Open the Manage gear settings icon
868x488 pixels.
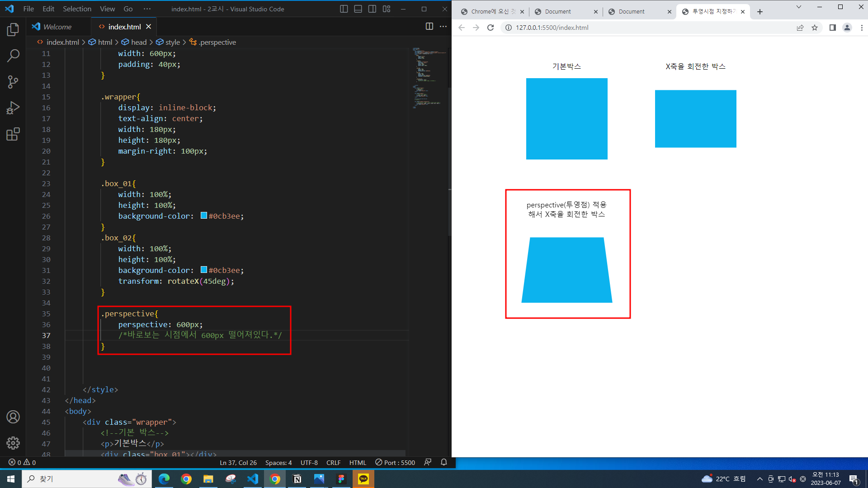(13, 443)
